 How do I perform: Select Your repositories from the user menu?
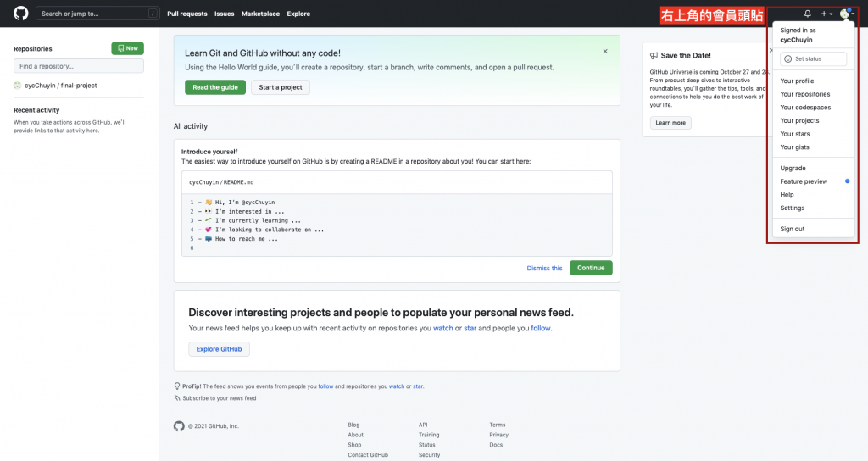tap(805, 94)
